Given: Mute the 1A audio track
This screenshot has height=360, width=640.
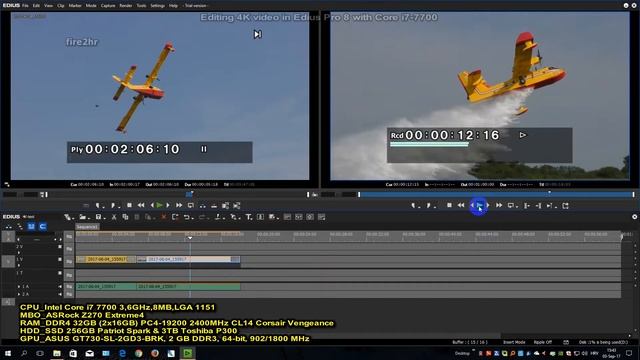Looking at the screenshot, I should tap(60, 287).
